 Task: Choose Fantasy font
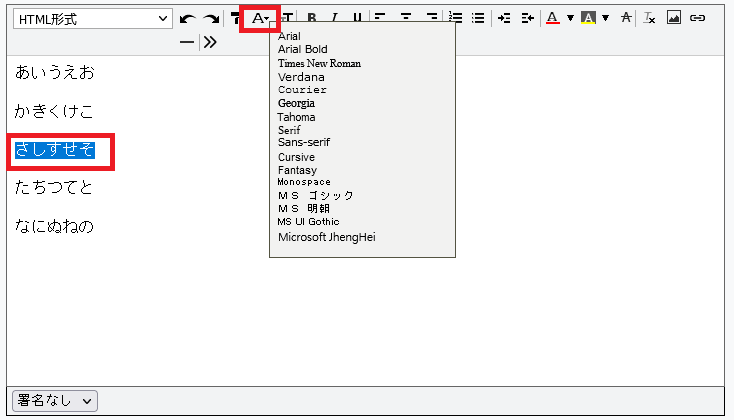click(297, 170)
